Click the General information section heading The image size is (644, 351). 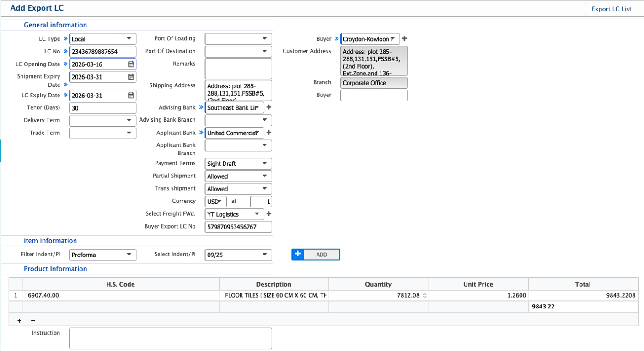coord(55,25)
